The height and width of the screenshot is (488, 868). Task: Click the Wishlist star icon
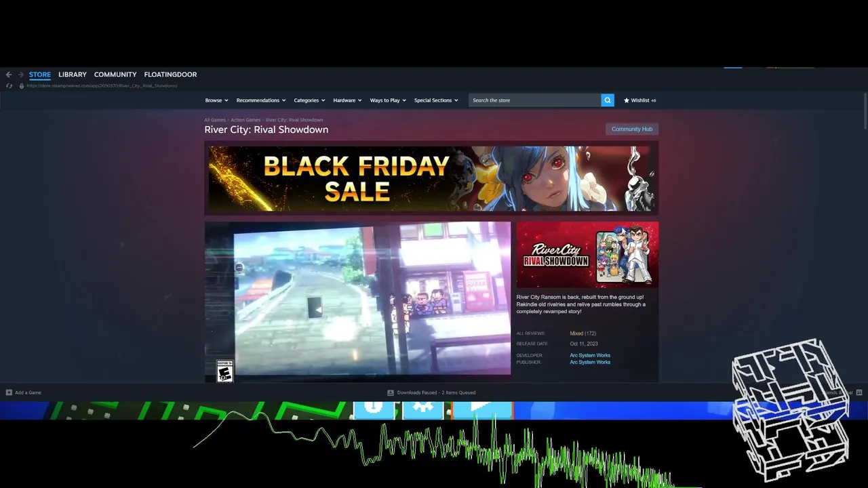click(x=627, y=100)
